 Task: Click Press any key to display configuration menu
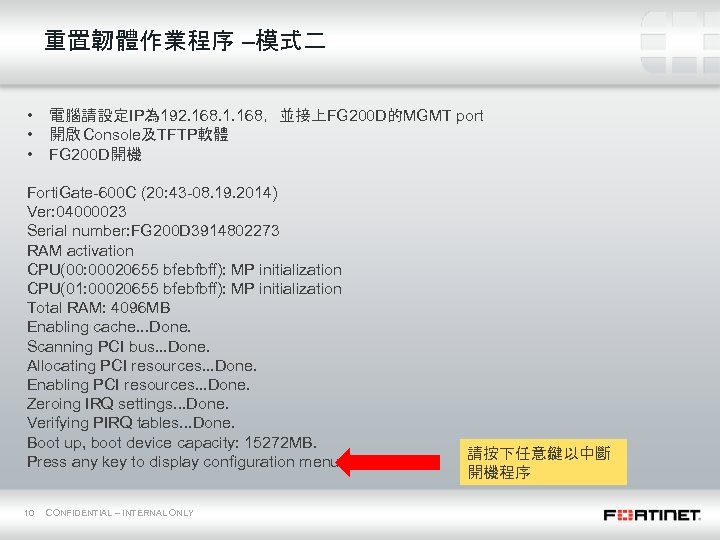[x=183, y=462]
